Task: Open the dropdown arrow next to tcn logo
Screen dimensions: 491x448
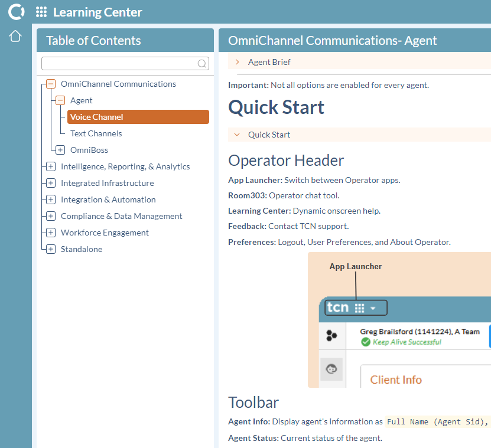Action: pos(372,308)
